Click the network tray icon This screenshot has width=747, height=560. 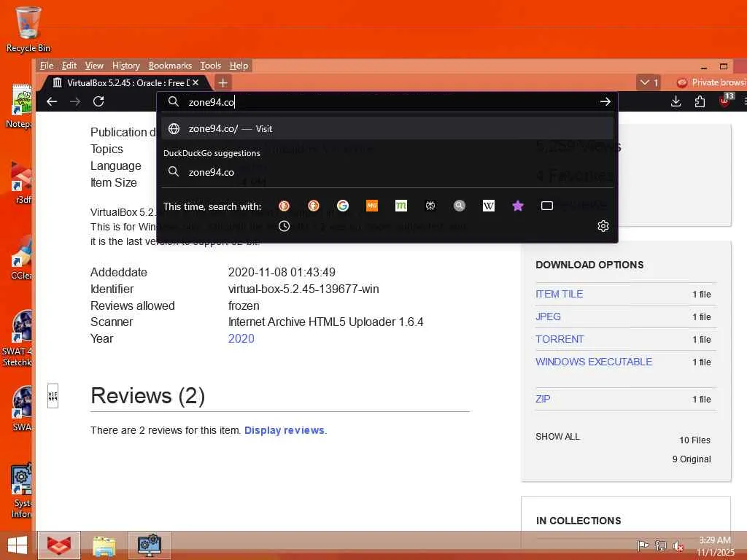(660, 545)
